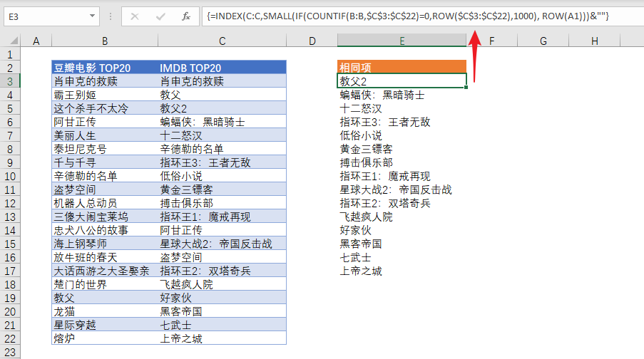Select column B header
Screen dimensions: 644x359
pos(105,41)
